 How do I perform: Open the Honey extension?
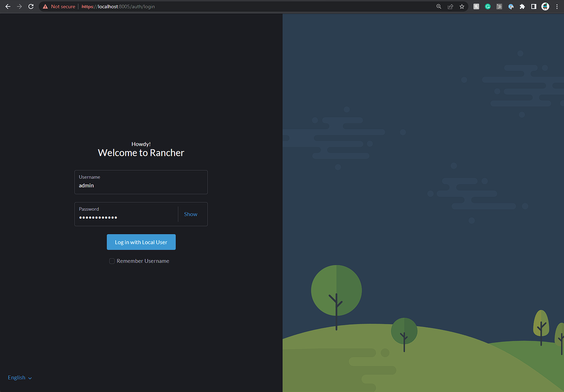coord(476,6)
